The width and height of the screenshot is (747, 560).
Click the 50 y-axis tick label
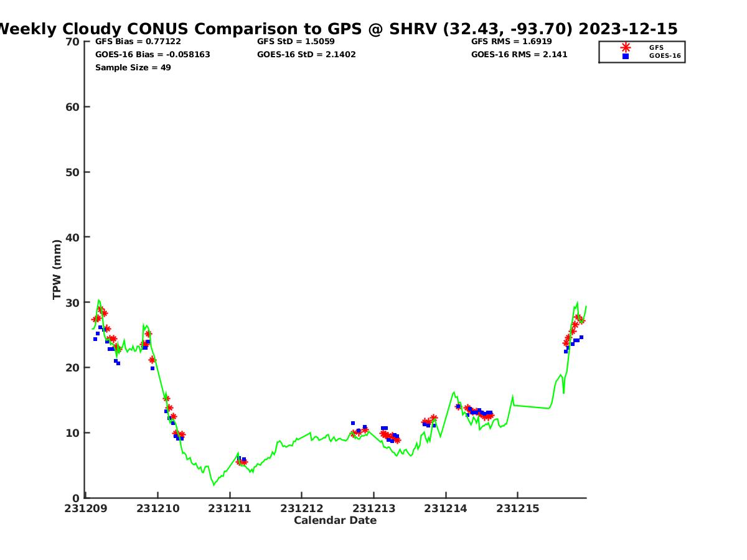(x=73, y=172)
